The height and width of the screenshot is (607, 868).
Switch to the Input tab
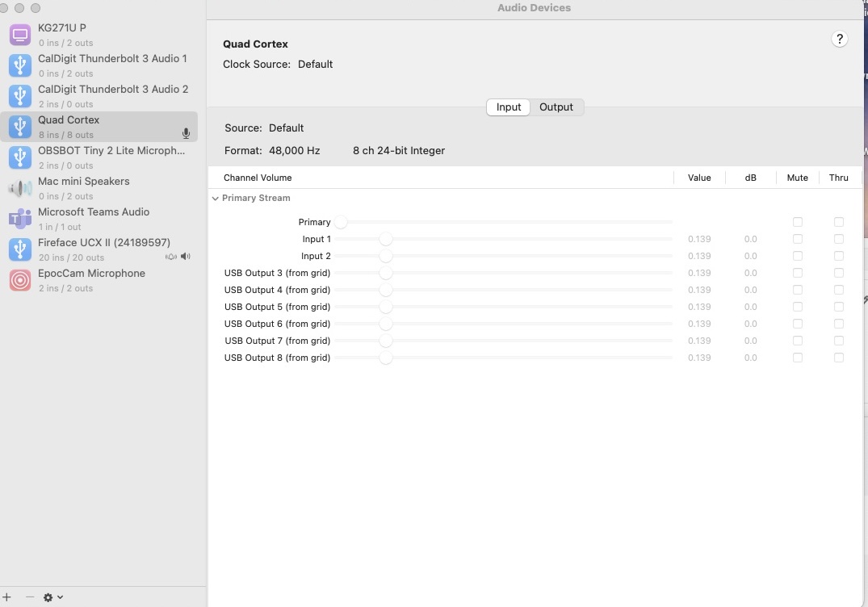(508, 107)
